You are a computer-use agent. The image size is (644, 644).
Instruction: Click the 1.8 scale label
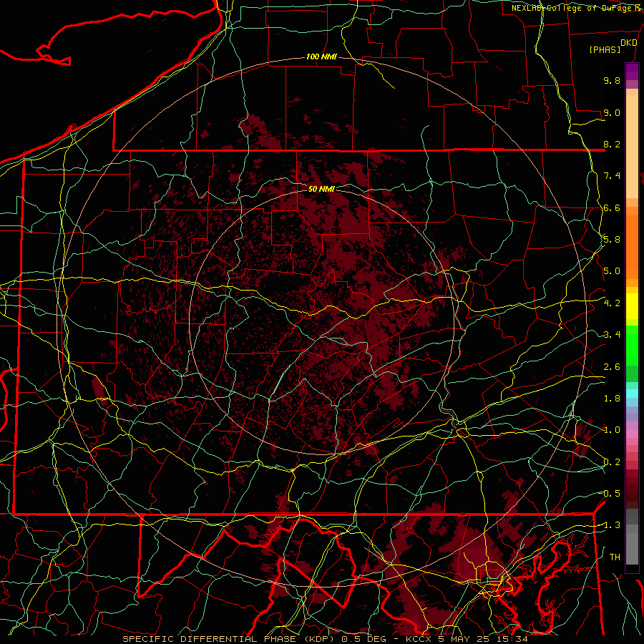[x=612, y=399]
